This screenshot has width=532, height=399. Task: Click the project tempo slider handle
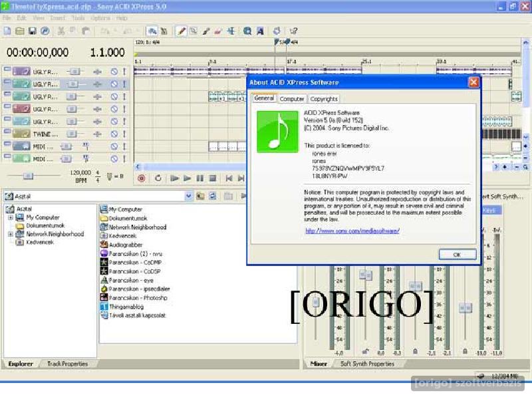[x=28, y=176]
